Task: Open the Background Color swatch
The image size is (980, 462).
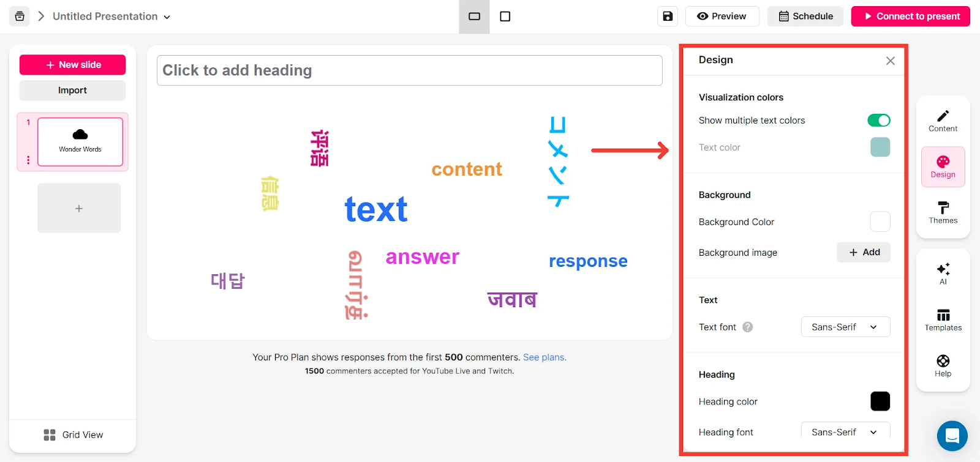Action: click(x=880, y=222)
